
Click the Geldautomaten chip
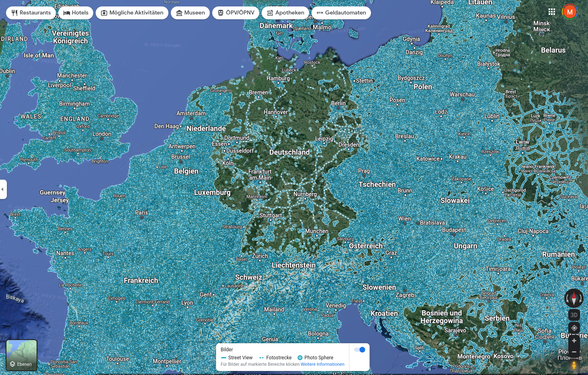coord(341,13)
